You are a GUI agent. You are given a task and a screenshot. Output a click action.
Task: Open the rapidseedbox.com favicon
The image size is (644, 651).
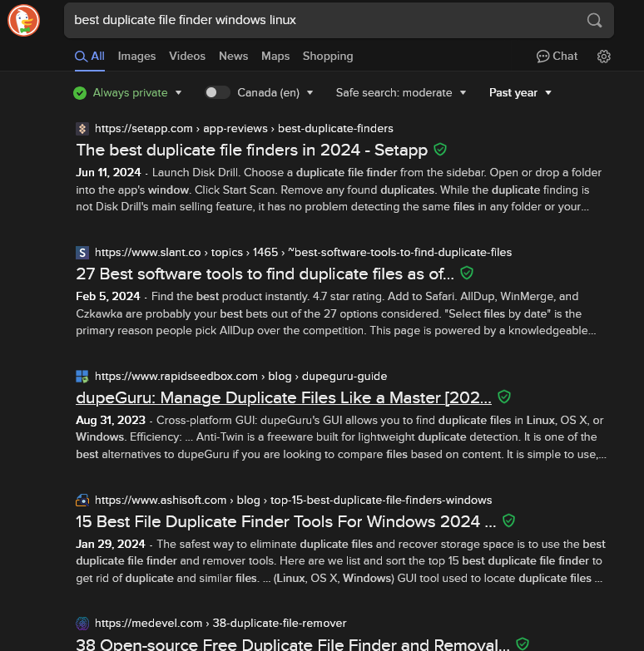click(82, 377)
